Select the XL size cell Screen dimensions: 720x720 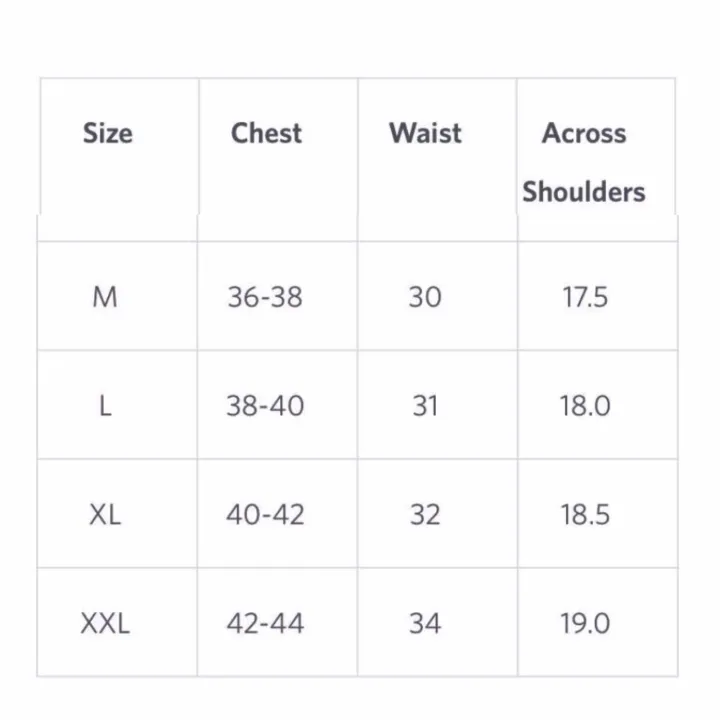click(105, 515)
